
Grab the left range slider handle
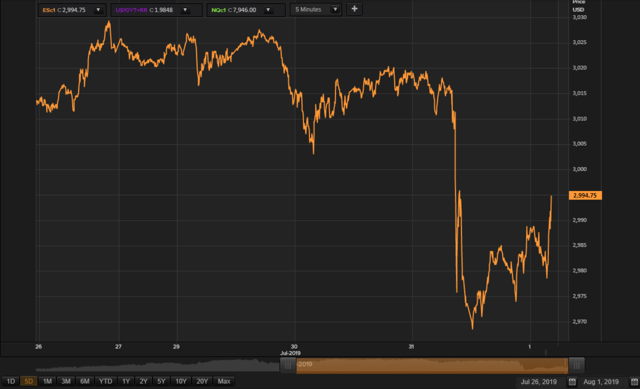coord(288,365)
